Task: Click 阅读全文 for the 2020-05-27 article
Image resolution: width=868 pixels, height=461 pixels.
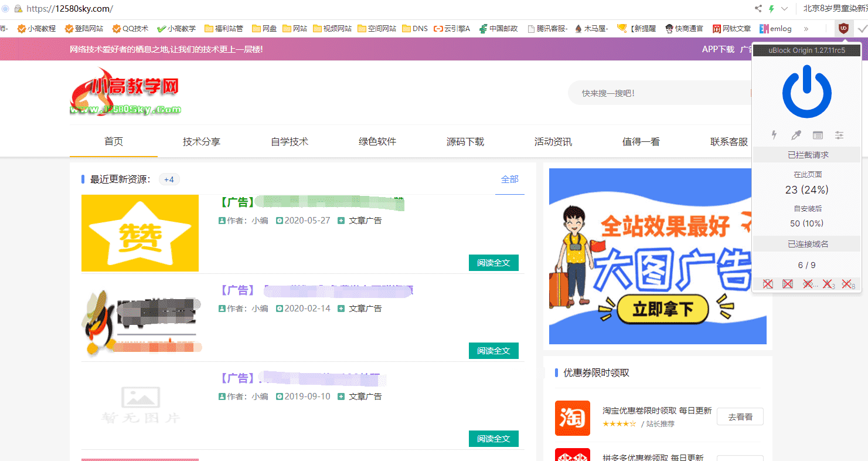Action: [x=493, y=263]
